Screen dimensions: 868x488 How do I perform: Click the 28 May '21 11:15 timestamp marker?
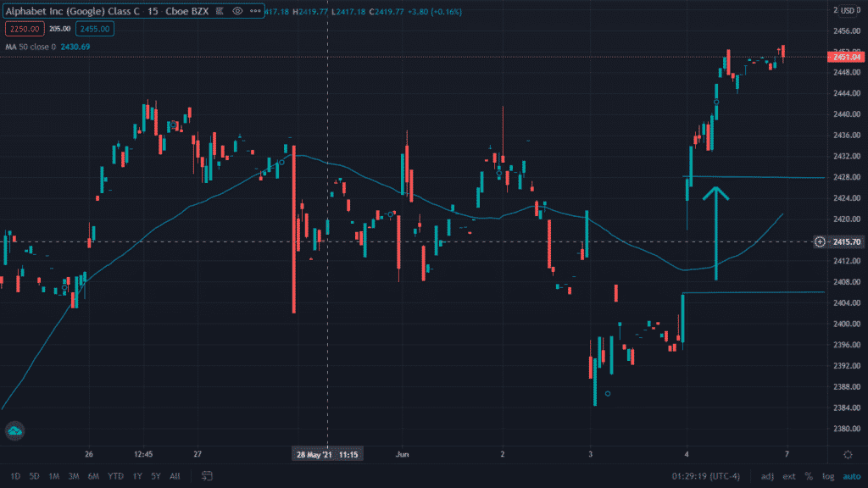pos(327,453)
